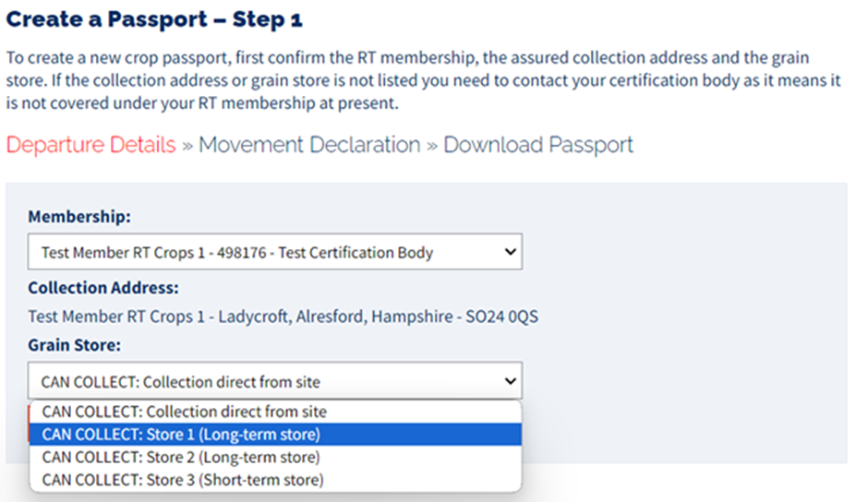Select 'Collection direct from site' list option
This screenshot has height=502, width=868.
[x=184, y=412]
